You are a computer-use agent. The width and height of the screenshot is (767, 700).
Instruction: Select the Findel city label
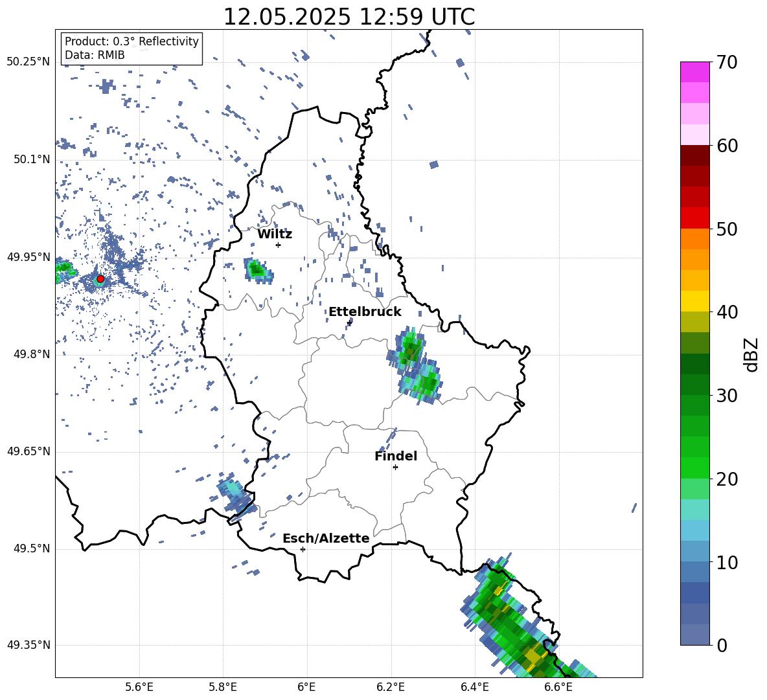coord(396,456)
